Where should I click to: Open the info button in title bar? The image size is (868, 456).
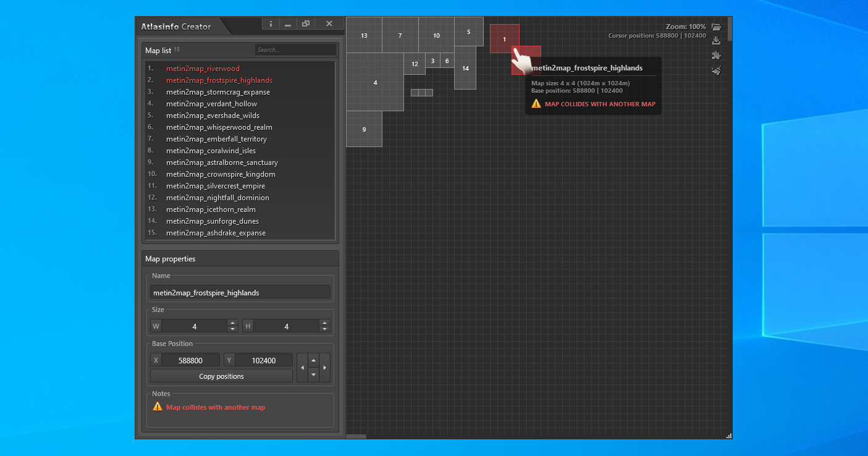click(271, 23)
